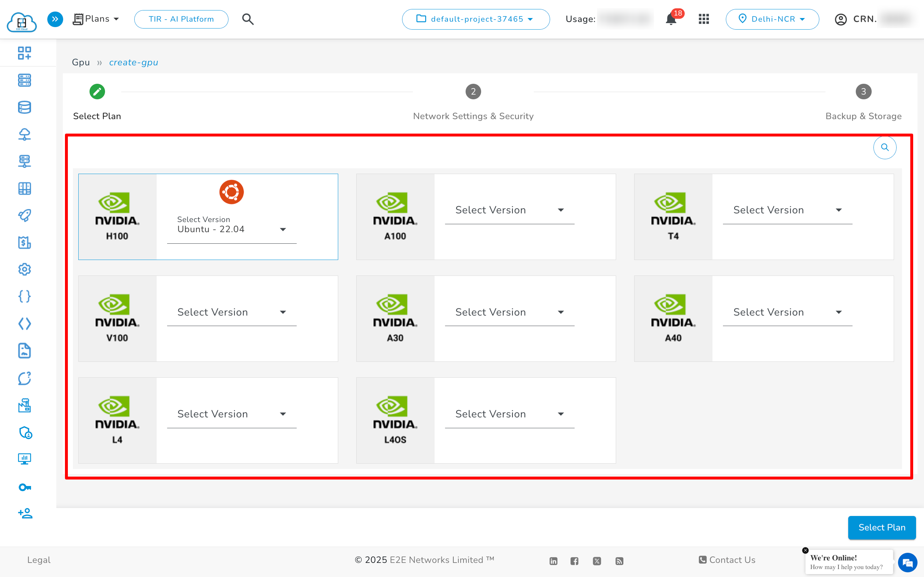Screen dimensions: 924x577
Task: Click the E2E Cloud logo
Action: coord(22,21)
